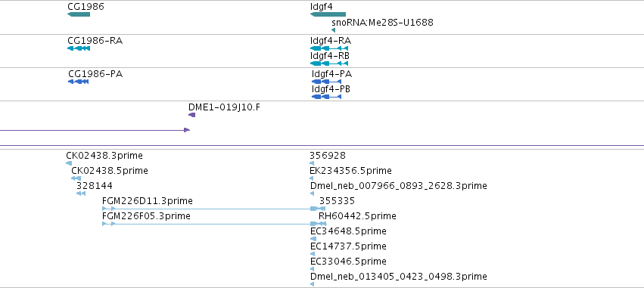This screenshot has width=644, height=288.
Task: Click the DME1-019J10.F purple feature glyph
Action: tap(191, 115)
